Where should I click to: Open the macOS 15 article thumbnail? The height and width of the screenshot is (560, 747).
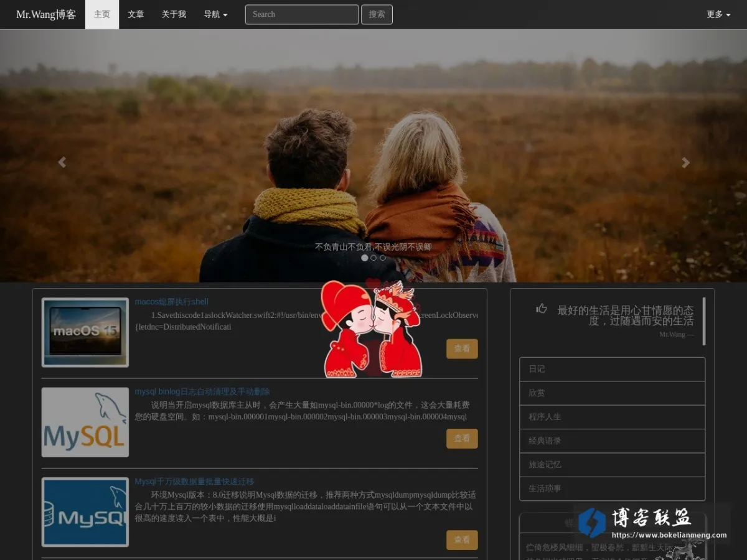pos(85,332)
